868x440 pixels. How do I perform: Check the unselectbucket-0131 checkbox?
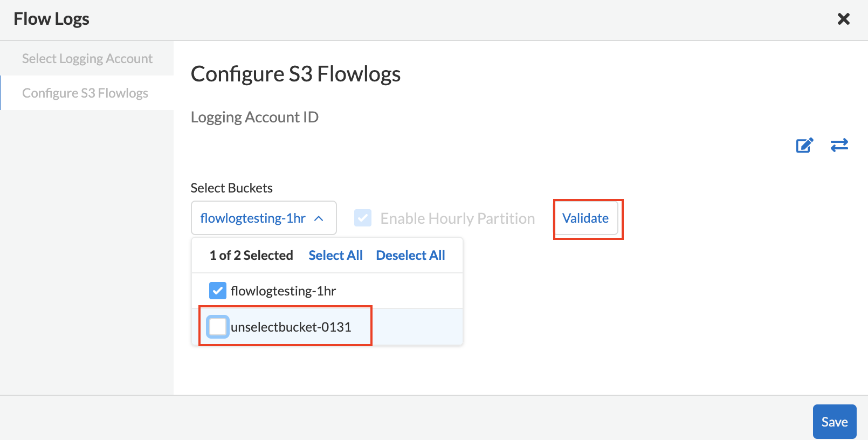coord(218,327)
